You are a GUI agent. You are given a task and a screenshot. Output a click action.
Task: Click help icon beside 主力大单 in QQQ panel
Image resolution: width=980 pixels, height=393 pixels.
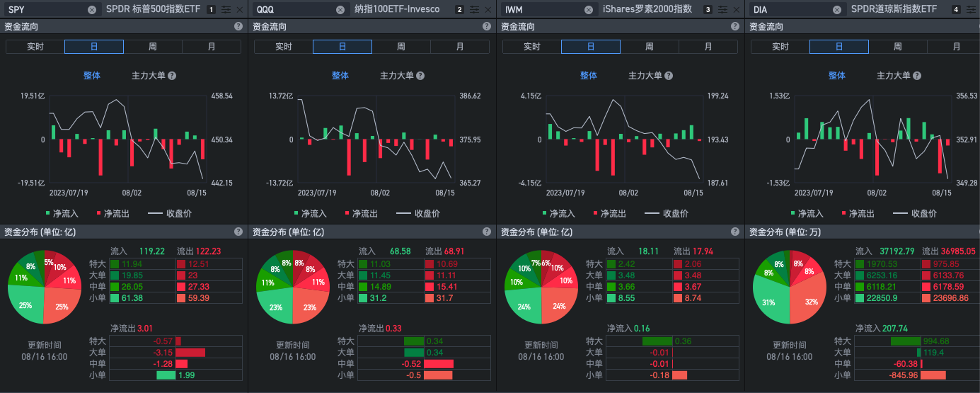(x=420, y=76)
